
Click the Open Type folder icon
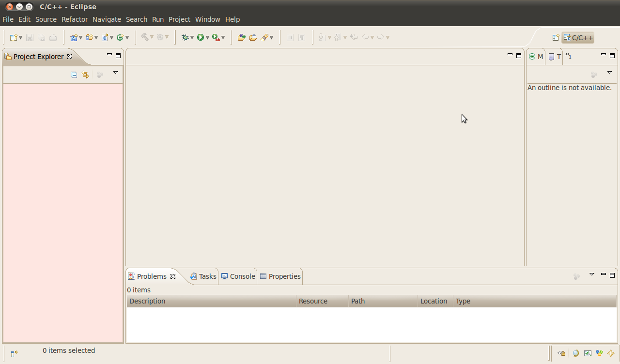click(241, 37)
